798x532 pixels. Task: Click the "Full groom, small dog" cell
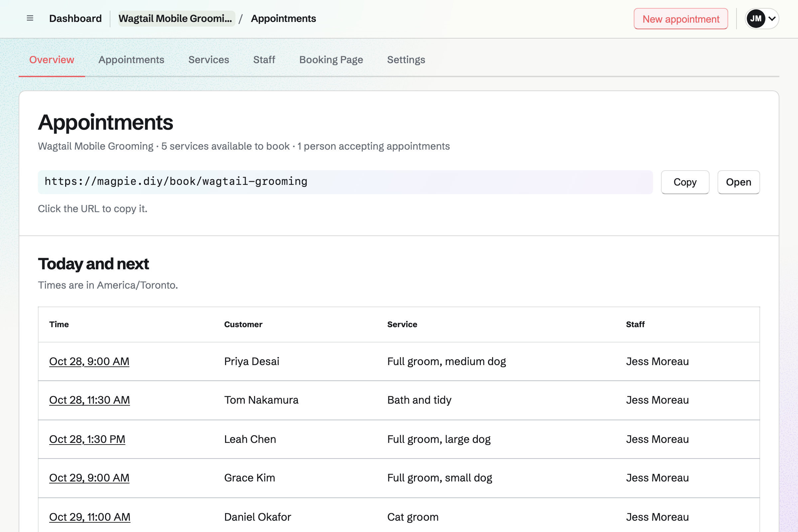(x=440, y=478)
